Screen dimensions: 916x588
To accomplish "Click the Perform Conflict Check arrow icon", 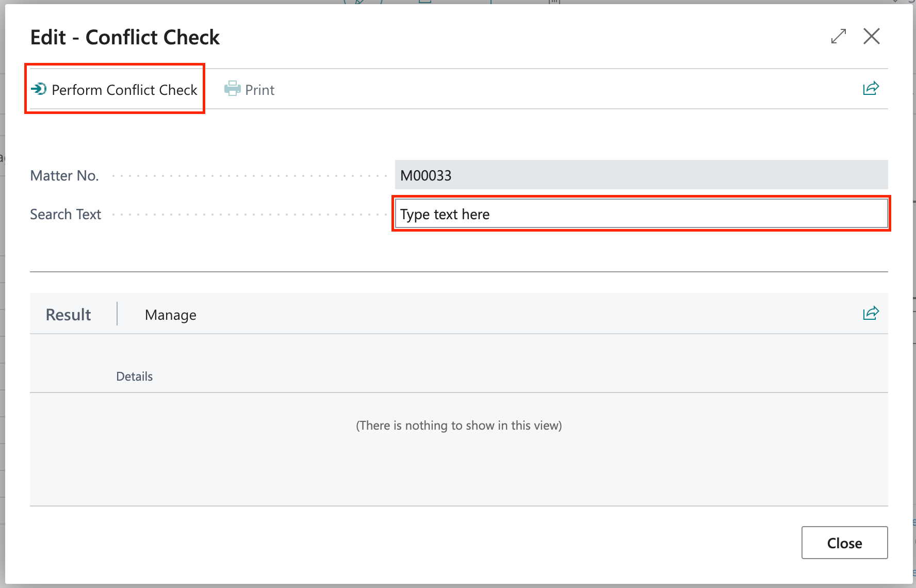I will [39, 89].
